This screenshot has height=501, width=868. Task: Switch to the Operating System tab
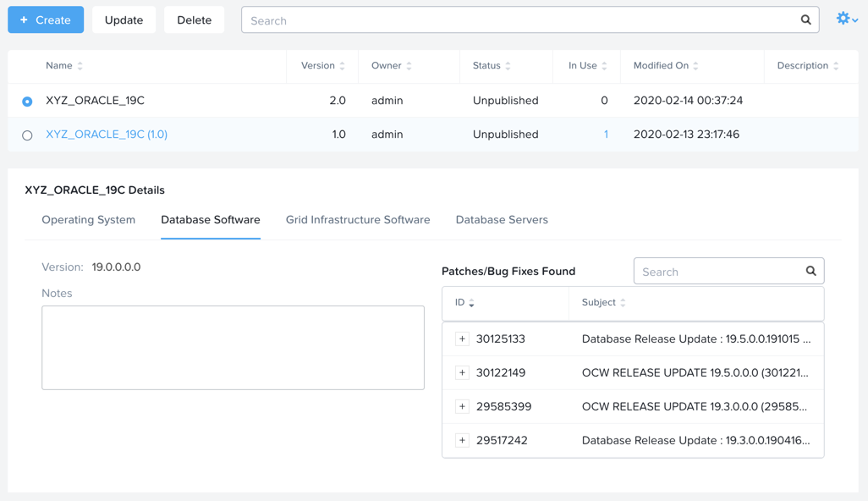coord(89,220)
